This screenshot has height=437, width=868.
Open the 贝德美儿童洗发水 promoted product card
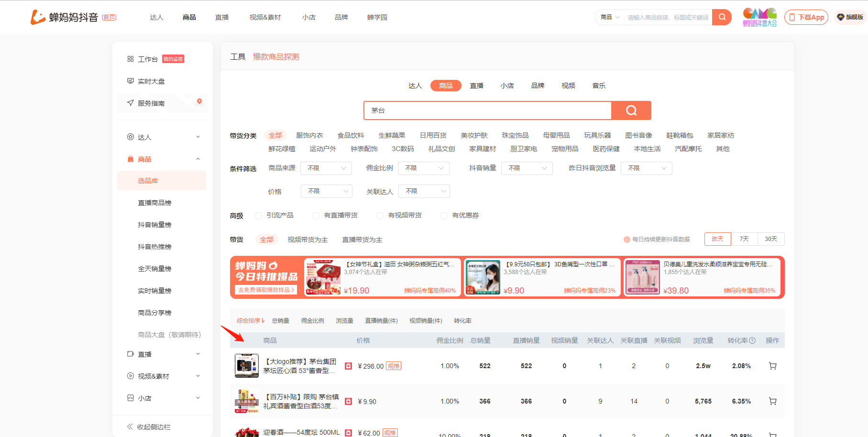702,277
